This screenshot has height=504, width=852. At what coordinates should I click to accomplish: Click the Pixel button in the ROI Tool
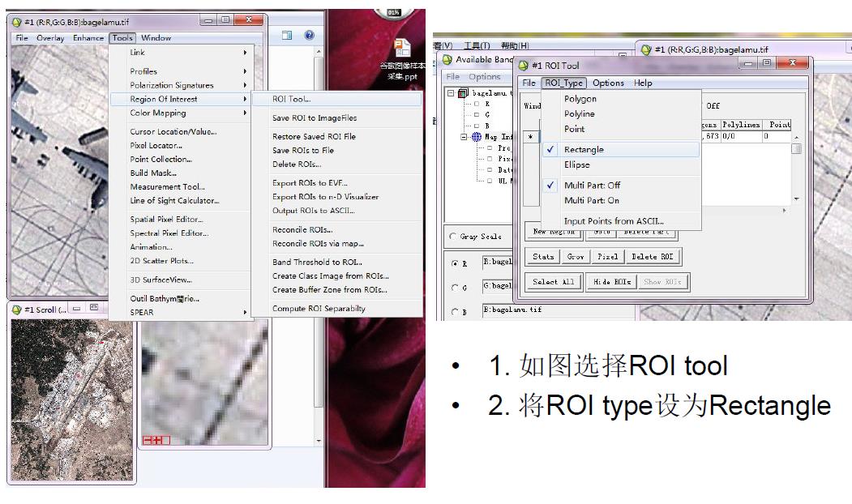pos(608,257)
